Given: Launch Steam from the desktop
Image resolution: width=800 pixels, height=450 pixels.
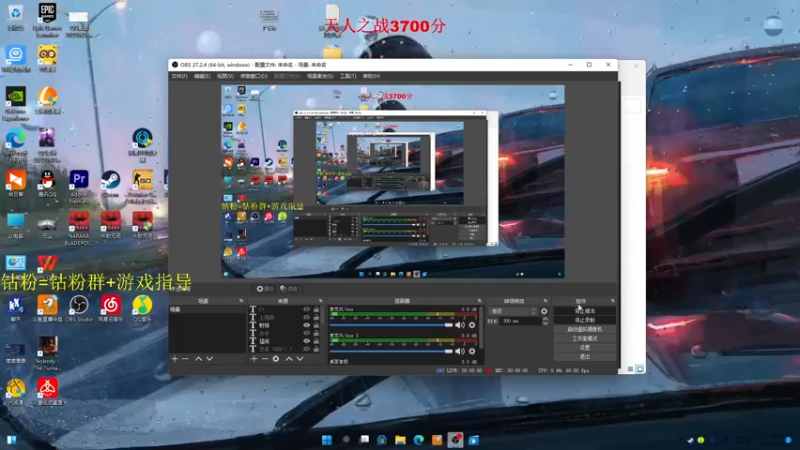Looking at the screenshot, I should click(110, 184).
